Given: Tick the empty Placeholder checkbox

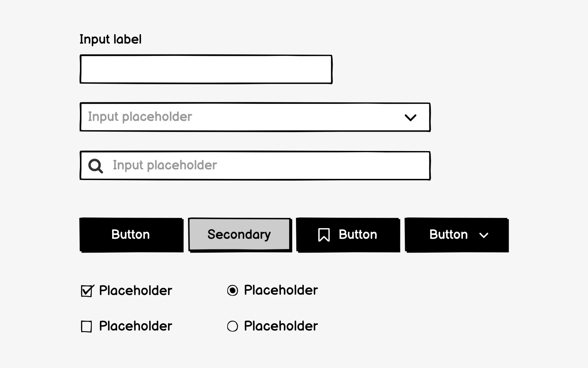Looking at the screenshot, I should tap(87, 326).
